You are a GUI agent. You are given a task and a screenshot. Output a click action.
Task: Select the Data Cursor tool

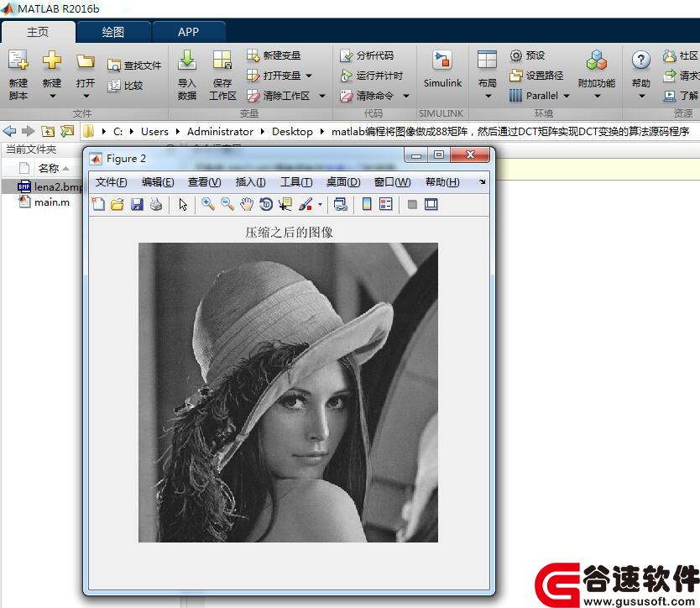point(285,205)
